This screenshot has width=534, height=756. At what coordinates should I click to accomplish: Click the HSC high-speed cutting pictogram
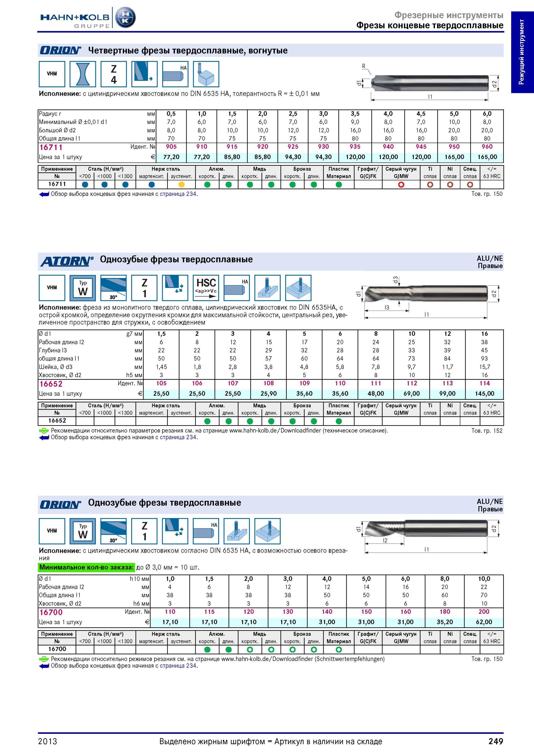[206, 288]
